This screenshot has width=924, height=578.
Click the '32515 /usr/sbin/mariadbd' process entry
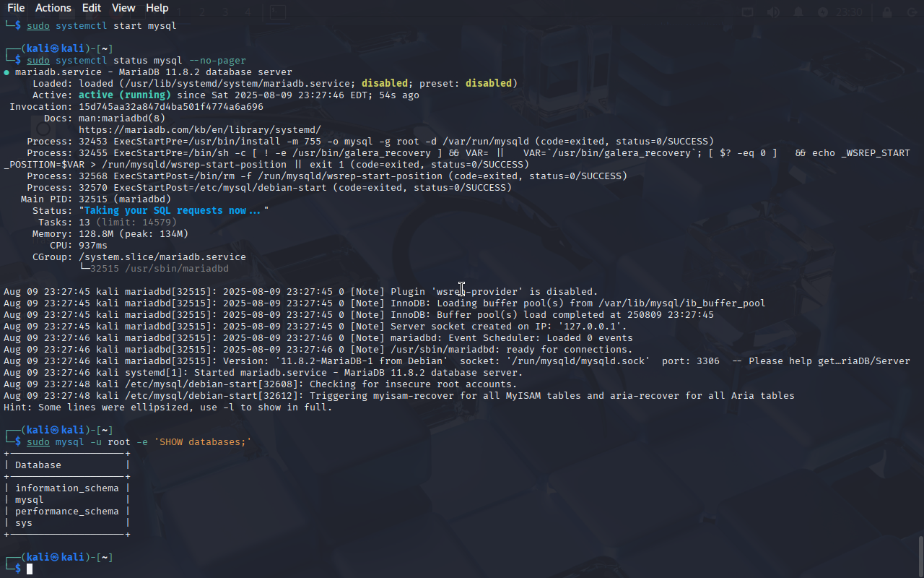pos(160,269)
